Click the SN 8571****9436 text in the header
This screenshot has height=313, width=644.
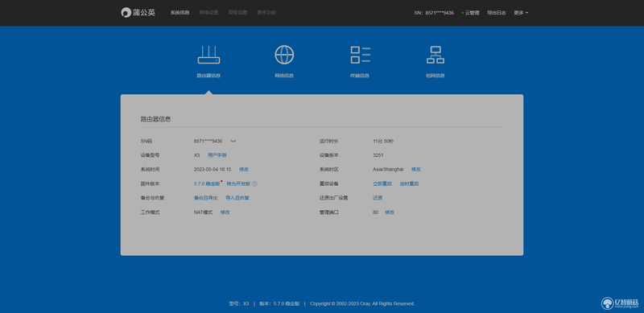pyautogui.click(x=434, y=13)
